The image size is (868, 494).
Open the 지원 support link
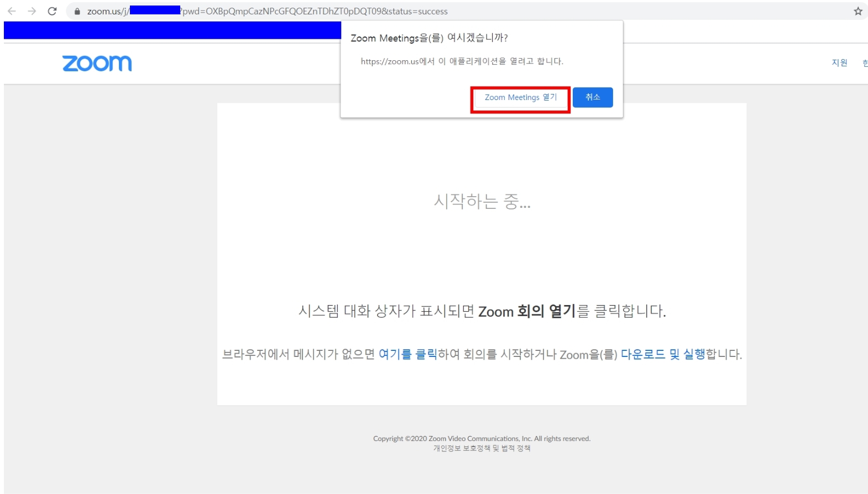tap(839, 62)
